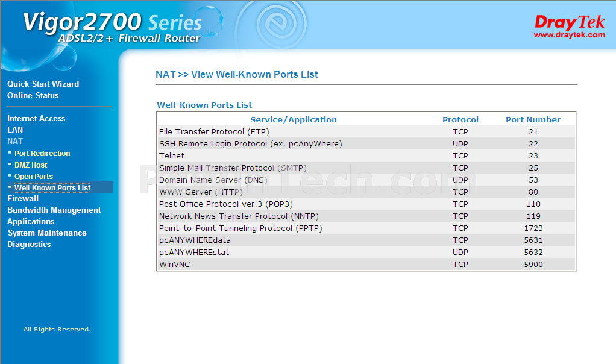This screenshot has height=364, width=616.
Task: Click port number 119
Action: (533, 216)
